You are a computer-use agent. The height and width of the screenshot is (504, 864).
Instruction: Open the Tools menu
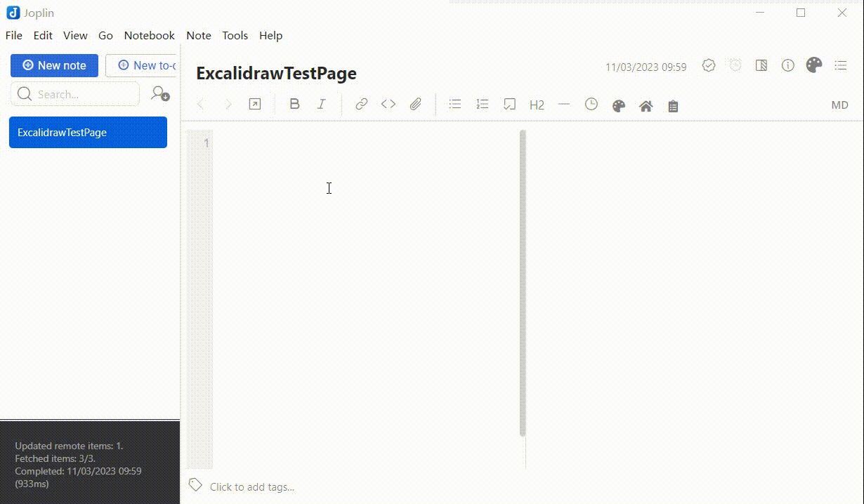pyautogui.click(x=235, y=35)
